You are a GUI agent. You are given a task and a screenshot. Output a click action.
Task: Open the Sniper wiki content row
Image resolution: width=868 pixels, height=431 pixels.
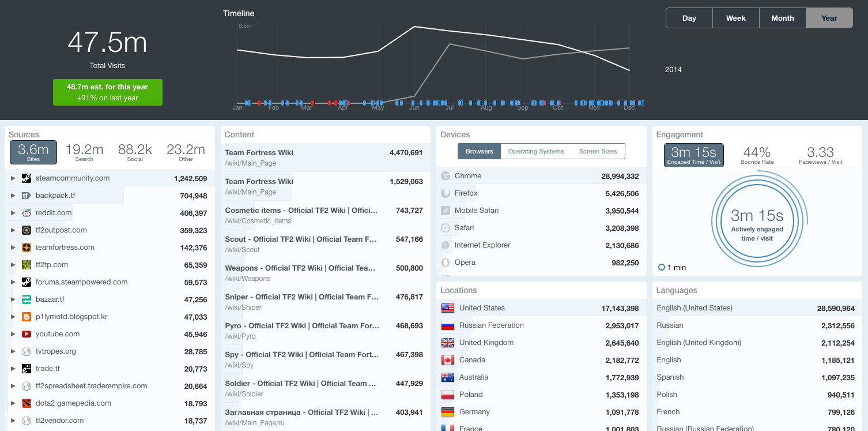tap(325, 302)
